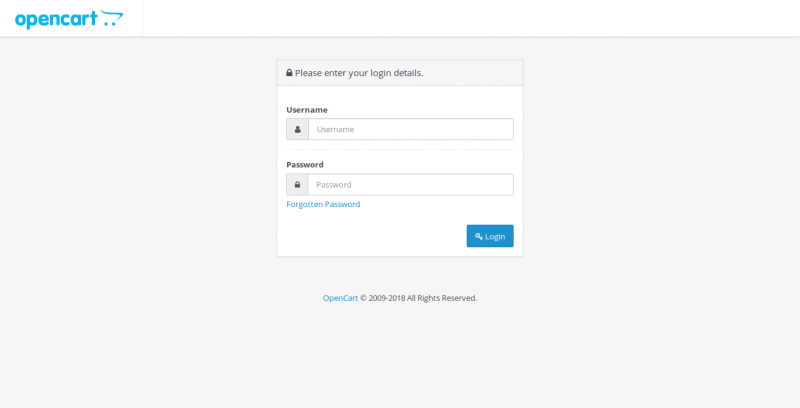Viewport: 800px width, 408px height.
Task: Click the divider line between Username and Password
Action: (x=400, y=150)
